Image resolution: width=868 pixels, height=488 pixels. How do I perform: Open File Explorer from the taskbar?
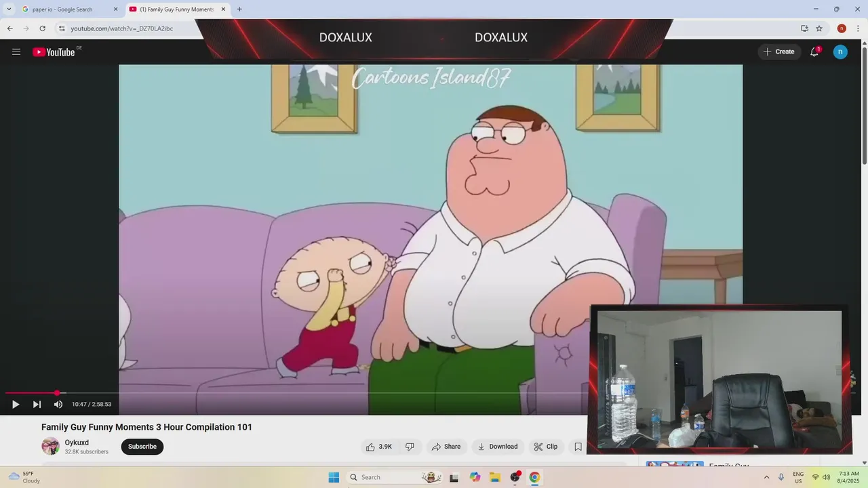click(x=495, y=477)
